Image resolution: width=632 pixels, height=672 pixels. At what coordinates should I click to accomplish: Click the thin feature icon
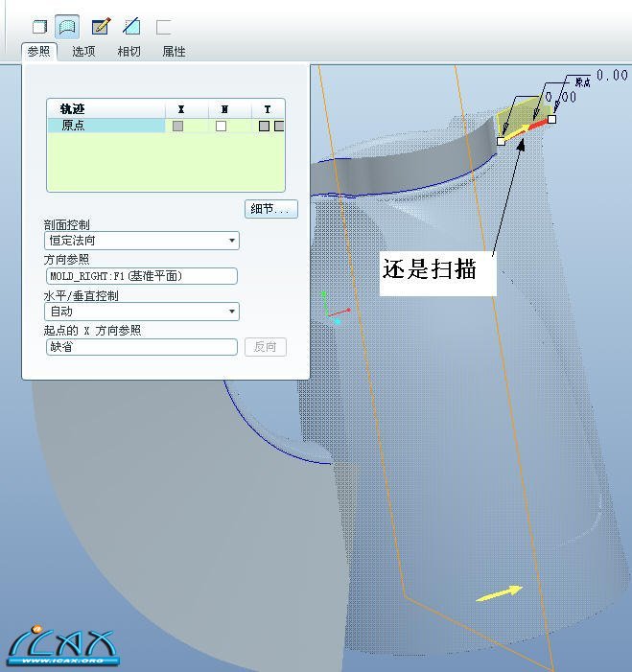tap(164, 28)
